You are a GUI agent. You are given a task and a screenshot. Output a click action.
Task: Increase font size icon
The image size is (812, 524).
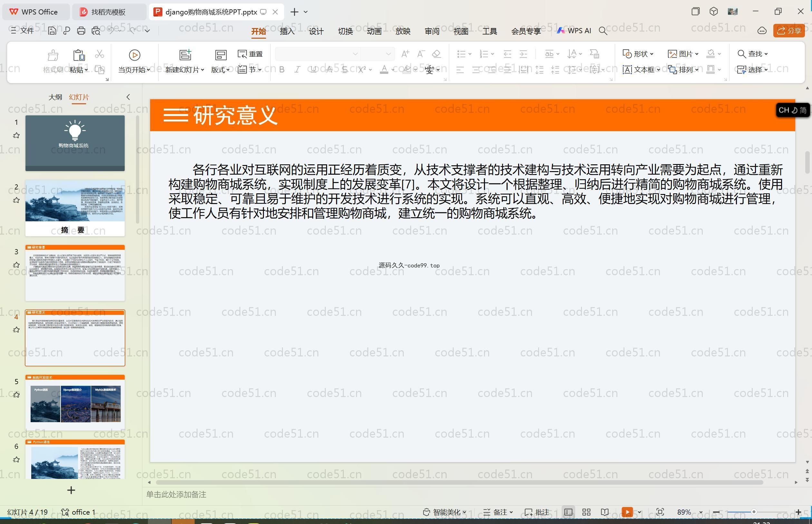[405, 54]
